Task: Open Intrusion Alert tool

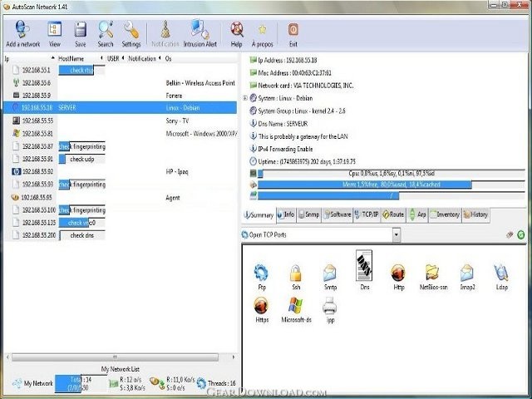Action: [x=199, y=34]
